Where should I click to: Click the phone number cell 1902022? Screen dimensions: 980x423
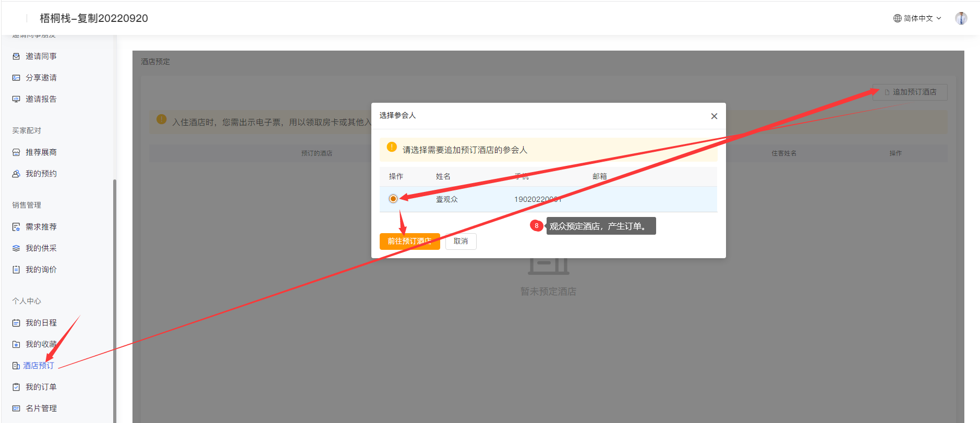[x=538, y=199]
